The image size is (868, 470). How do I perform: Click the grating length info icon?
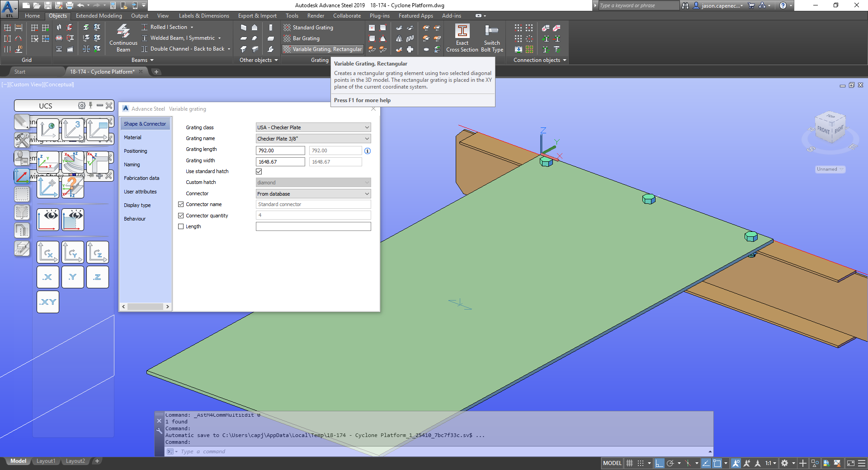(x=367, y=150)
